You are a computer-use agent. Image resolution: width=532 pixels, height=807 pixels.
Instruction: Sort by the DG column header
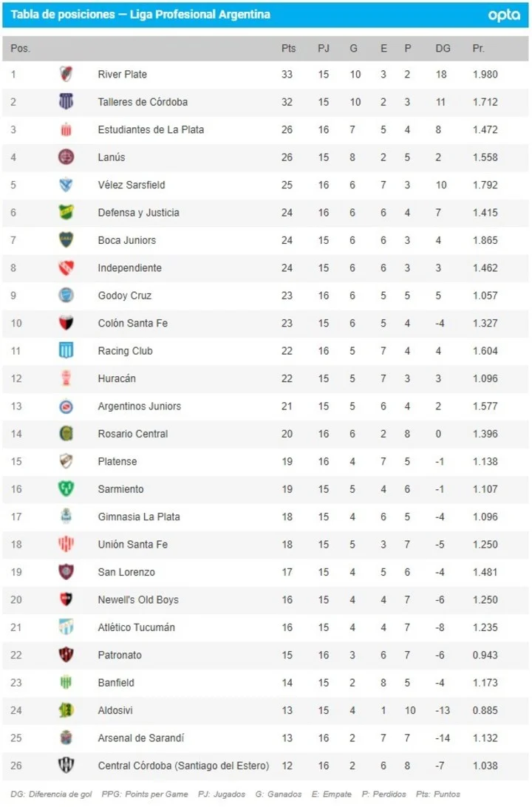tap(443, 48)
